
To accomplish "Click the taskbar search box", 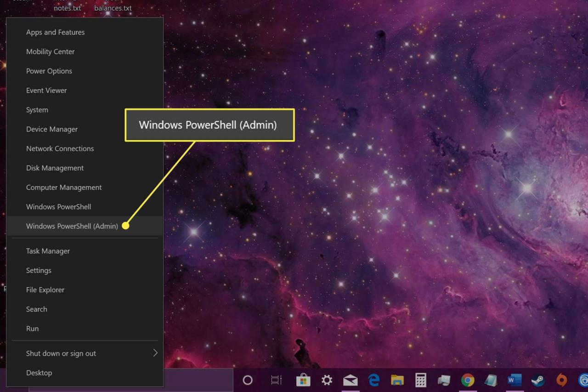I will click(x=198, y=380).
